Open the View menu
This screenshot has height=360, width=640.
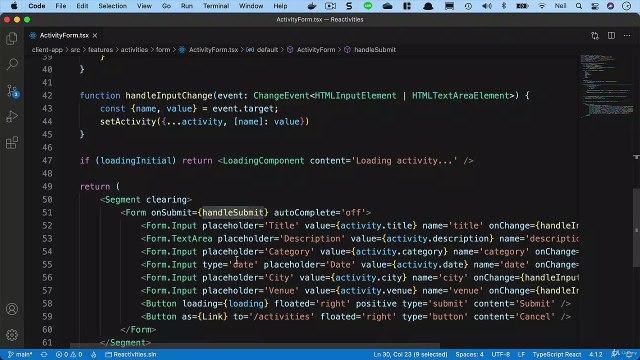tap(144, 6)
